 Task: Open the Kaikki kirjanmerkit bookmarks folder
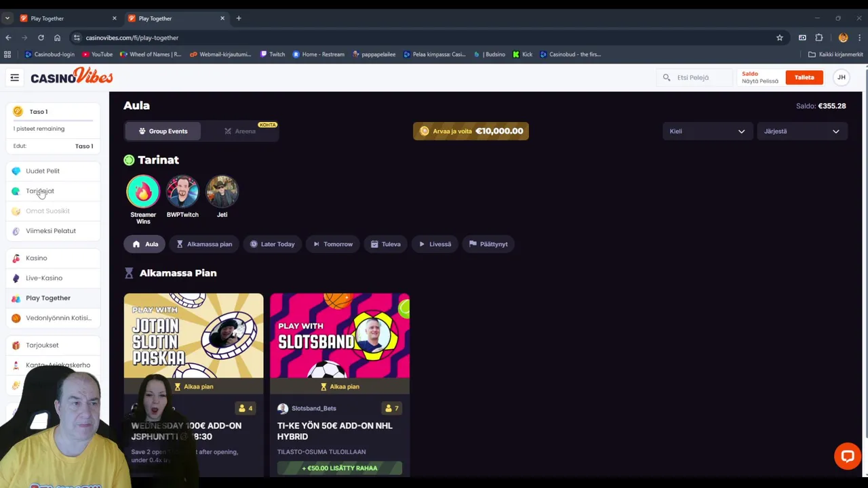tap(835, 54)
